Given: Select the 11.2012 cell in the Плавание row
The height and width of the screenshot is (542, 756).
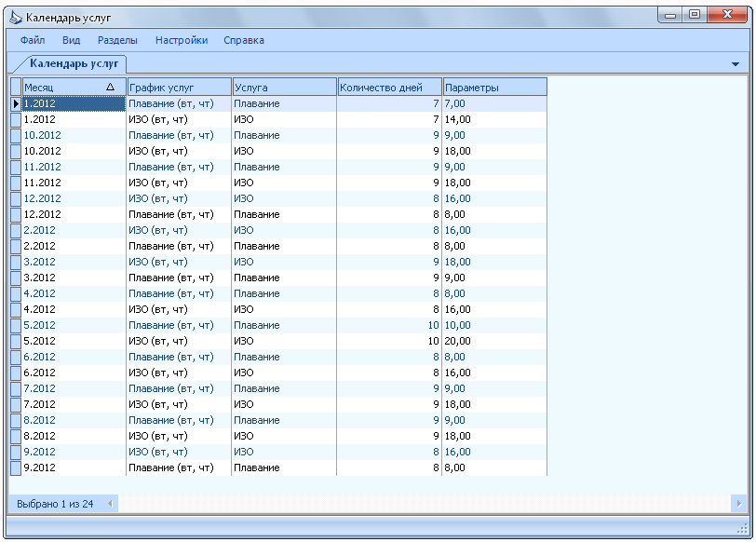Looking at the screenshot, I should (74, 167).
